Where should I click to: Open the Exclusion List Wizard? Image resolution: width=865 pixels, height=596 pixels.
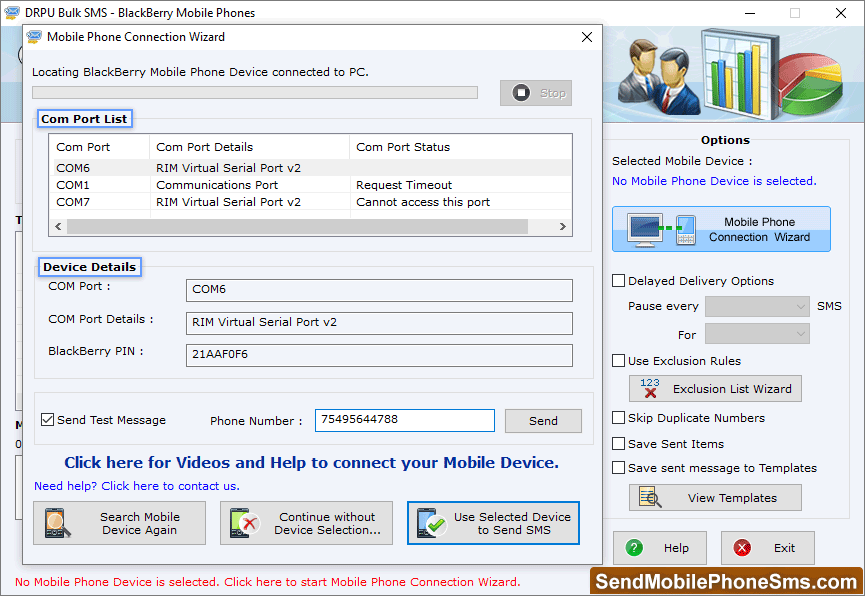coord(715,389)
